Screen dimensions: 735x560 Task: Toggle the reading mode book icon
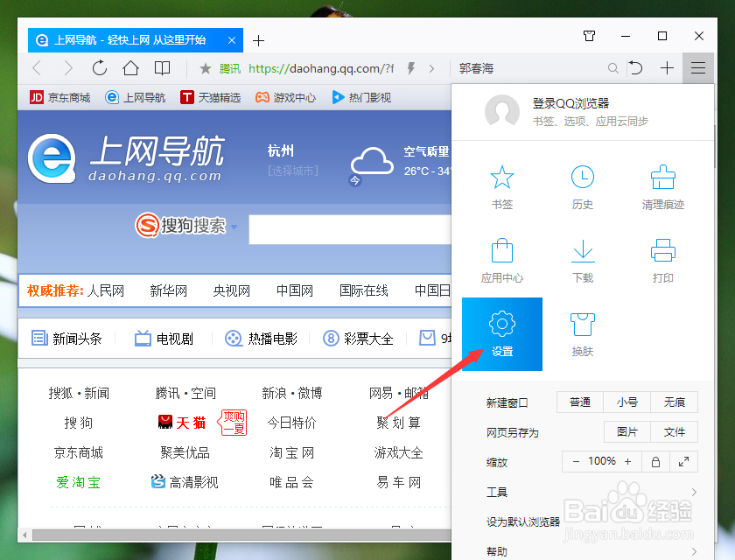click(162, 68)
